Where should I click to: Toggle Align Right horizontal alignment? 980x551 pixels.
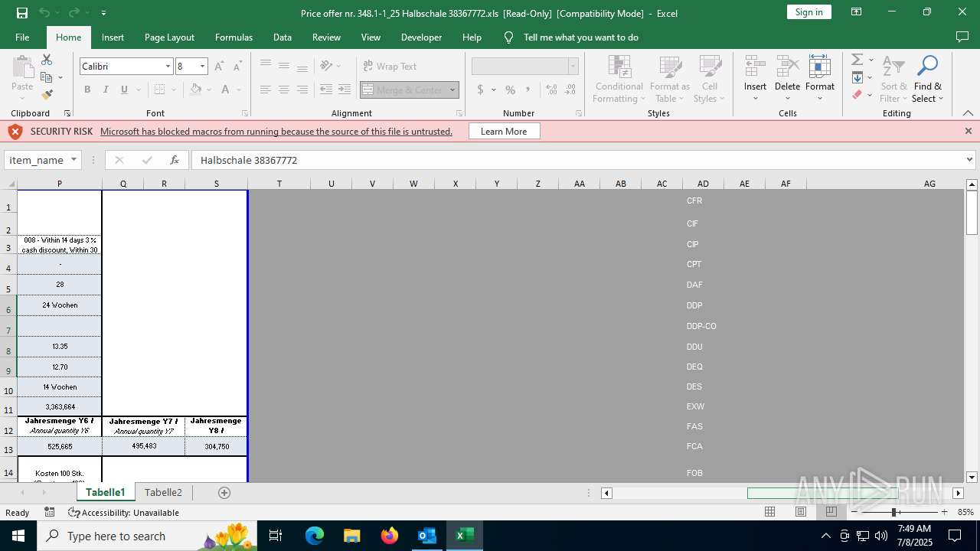302,90
